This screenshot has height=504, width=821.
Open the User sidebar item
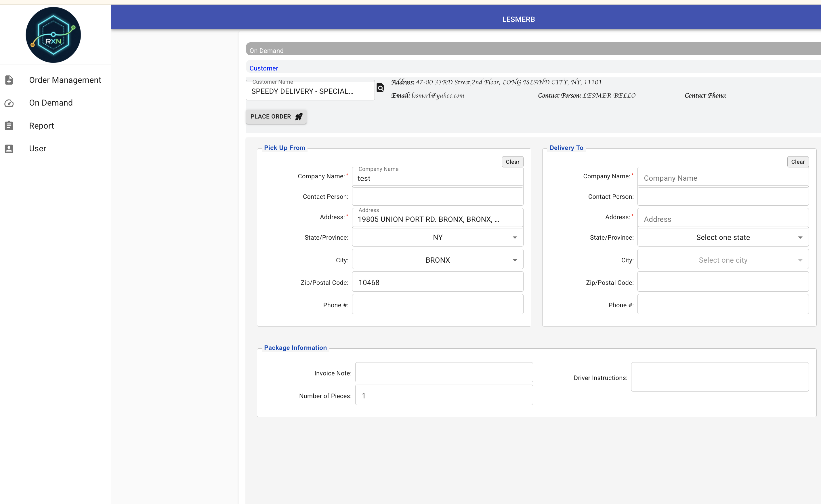point(55,149)
